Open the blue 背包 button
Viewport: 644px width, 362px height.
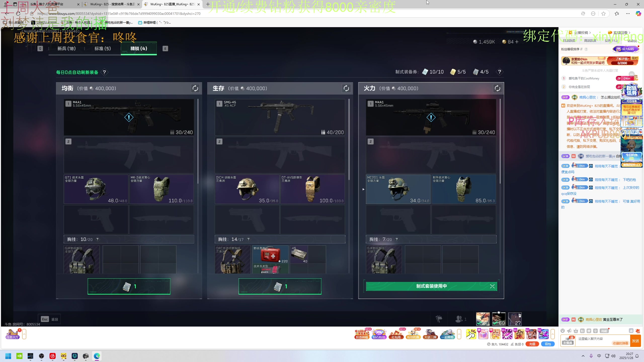548,344
